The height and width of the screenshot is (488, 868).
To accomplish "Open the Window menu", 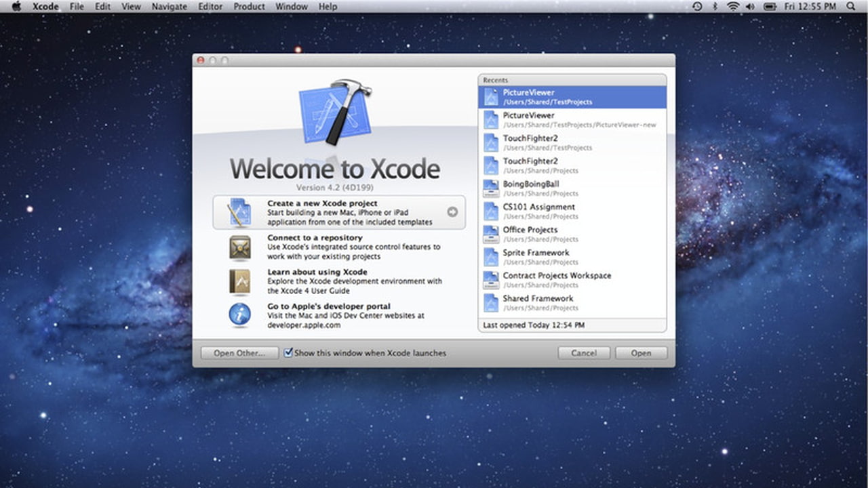I will click(x=292, y=6).
